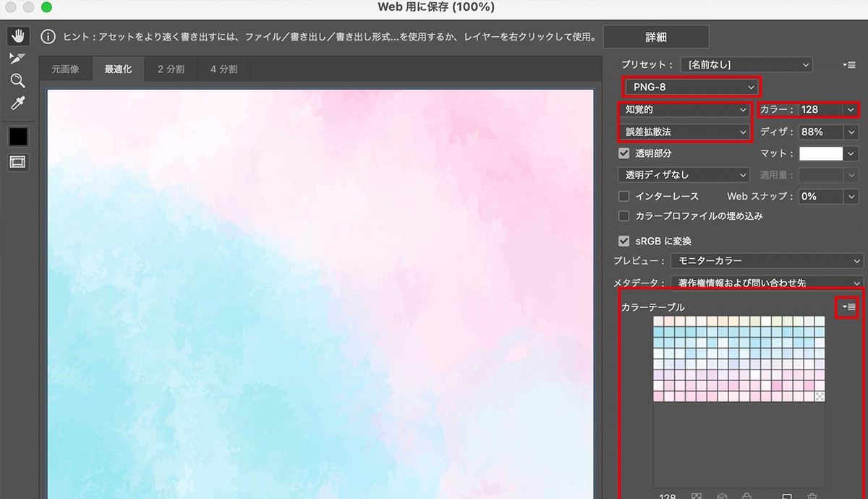Image resolution: width=868 pixels, height=499 pixels.
Task: Click the hint info icon
Action: [x=48, y=36]
